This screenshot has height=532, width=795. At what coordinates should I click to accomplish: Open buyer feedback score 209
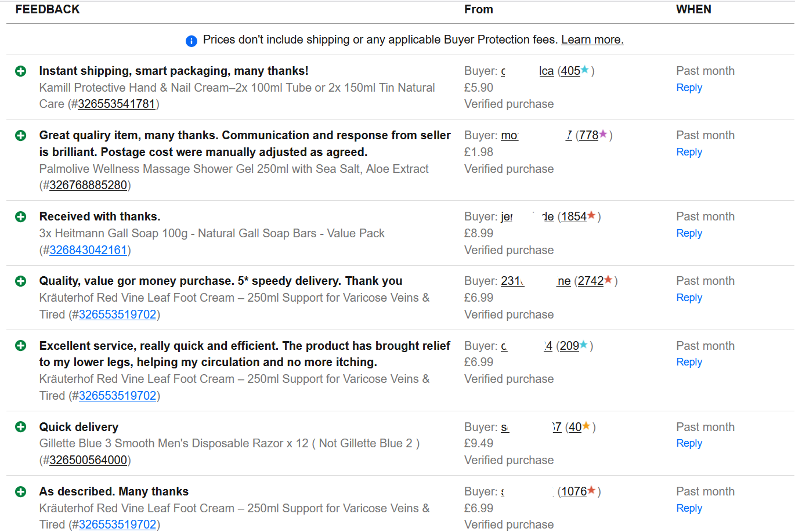pos(569,346)
